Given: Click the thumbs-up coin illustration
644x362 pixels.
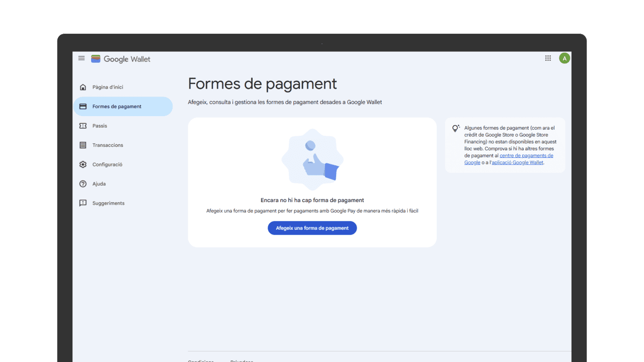Looking at the screenshot, I should (x=312, y=160).
